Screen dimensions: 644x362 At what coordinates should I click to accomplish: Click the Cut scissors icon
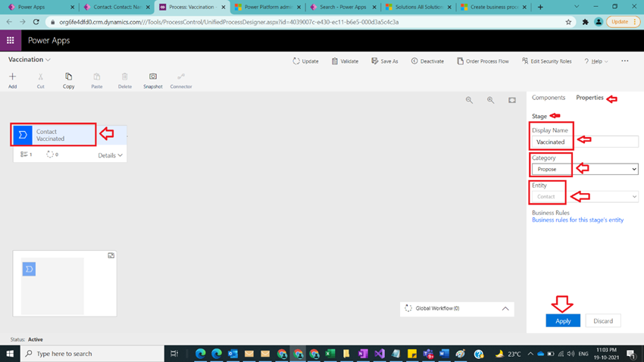coord(40,76)
